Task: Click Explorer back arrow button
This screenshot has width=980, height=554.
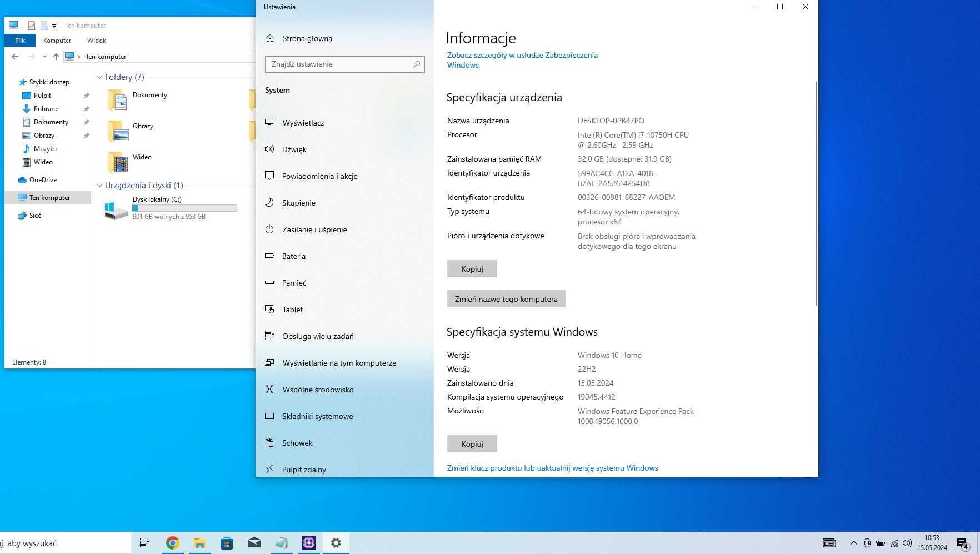Action: tap(15, 57)
